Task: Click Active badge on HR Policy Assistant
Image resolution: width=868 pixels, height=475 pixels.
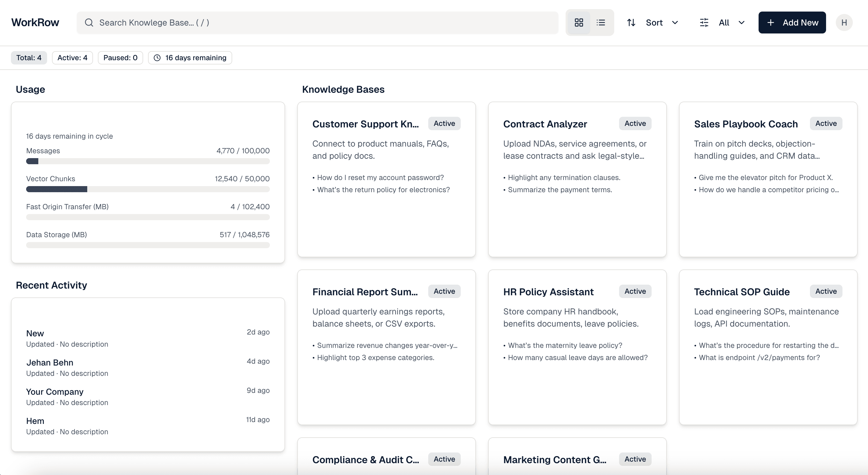Action: [635, 291]
